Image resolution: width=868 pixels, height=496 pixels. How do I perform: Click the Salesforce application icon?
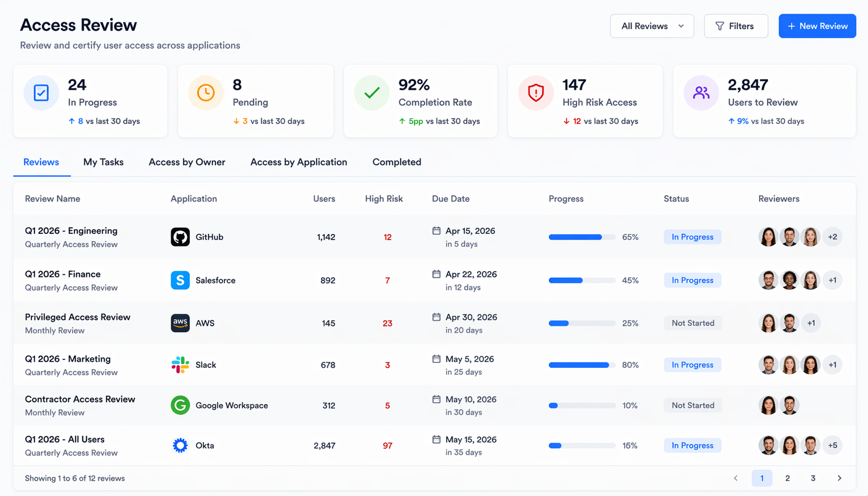point(180,280)
